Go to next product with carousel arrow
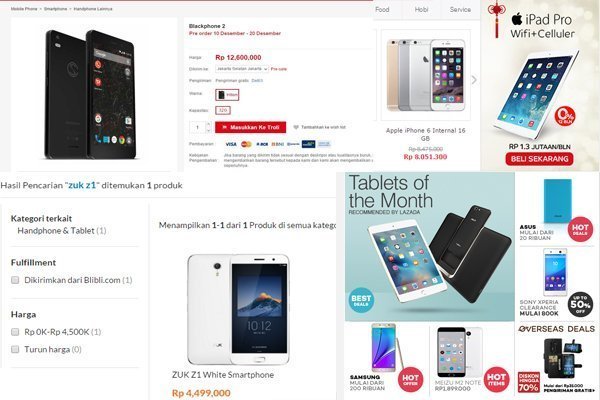Screen dimensions: 600x400 coord(474,80)
